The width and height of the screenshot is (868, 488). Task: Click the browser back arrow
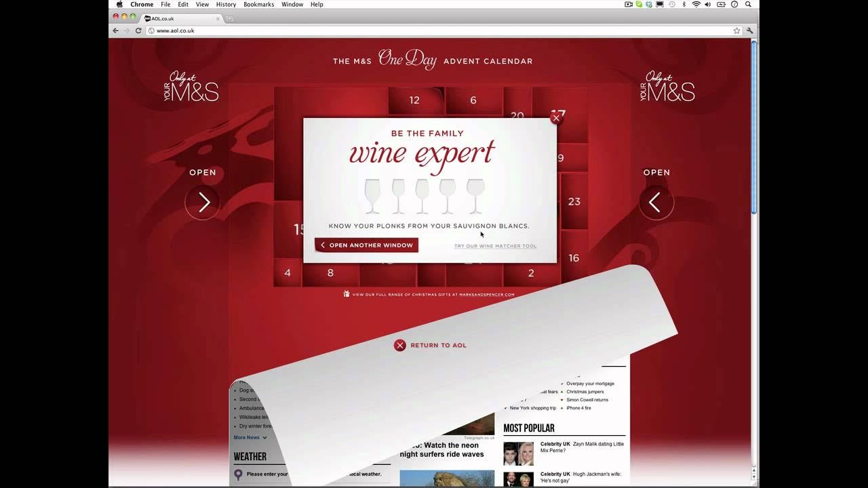(115, 30)
